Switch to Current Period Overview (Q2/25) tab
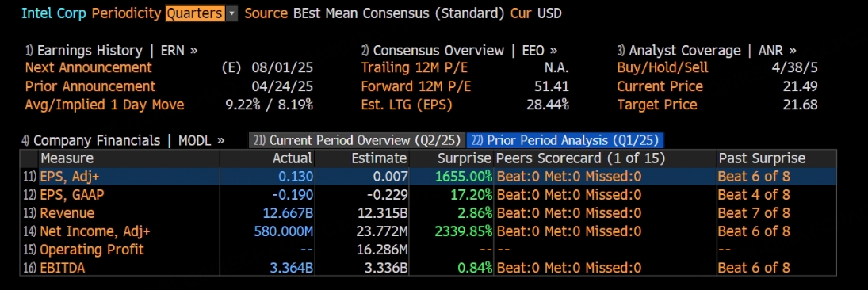 pyautogui.click(x=357, y=140)
